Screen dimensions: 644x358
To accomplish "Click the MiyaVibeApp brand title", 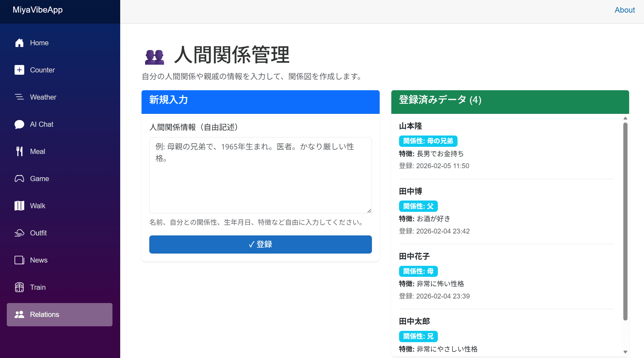I will tap(37, 10).
